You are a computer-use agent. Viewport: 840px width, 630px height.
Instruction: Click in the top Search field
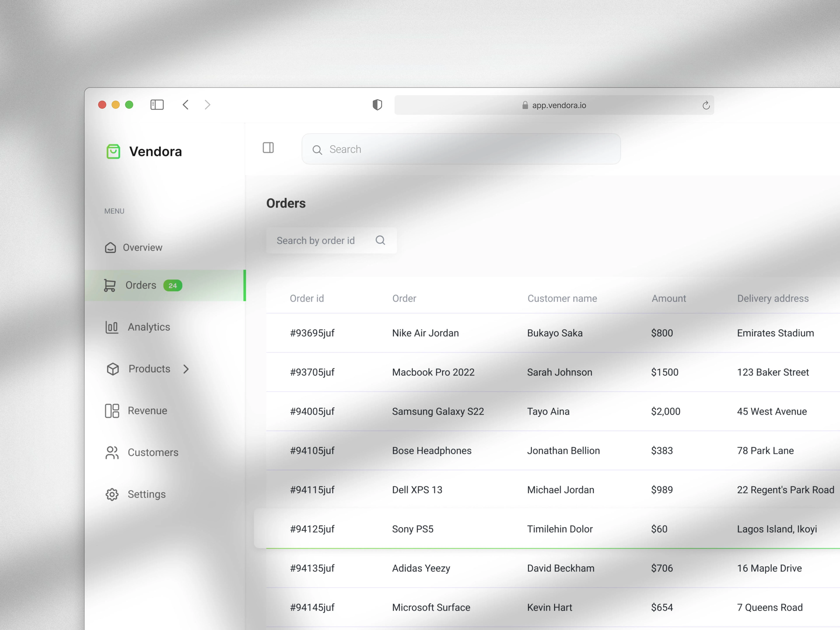pyautogui.click(x=467, y=149)
